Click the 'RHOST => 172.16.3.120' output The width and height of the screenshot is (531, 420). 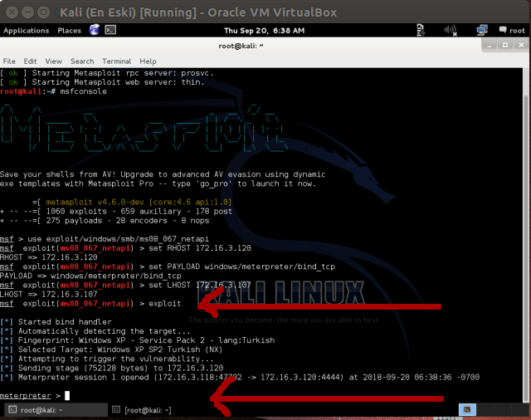(x=48, y=257)
